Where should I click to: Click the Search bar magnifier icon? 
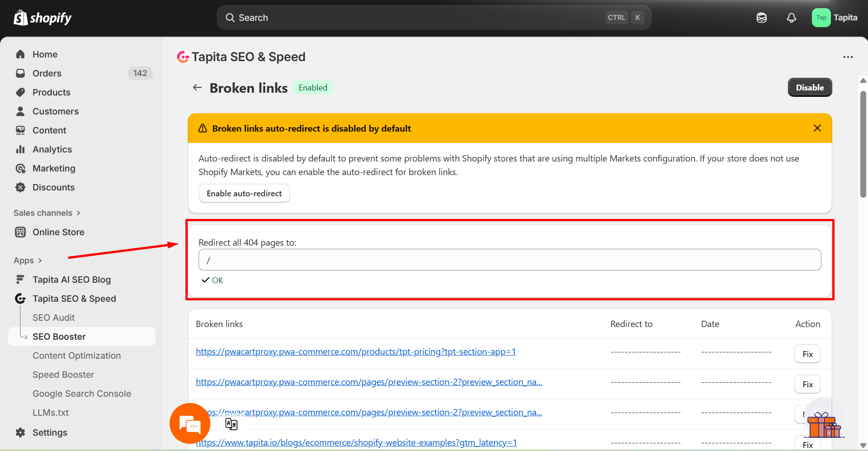click(230, 18)
